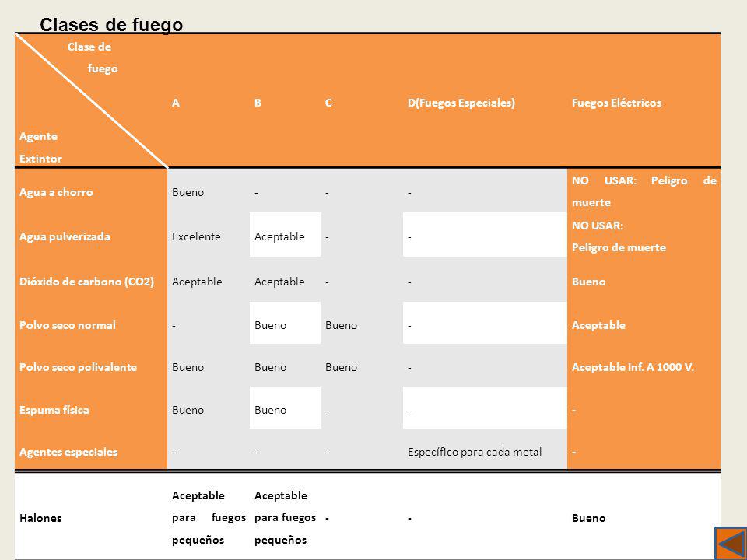747x560 pixels.
Task: Select the 'Espuma física' row label
Action: (54, 410)
